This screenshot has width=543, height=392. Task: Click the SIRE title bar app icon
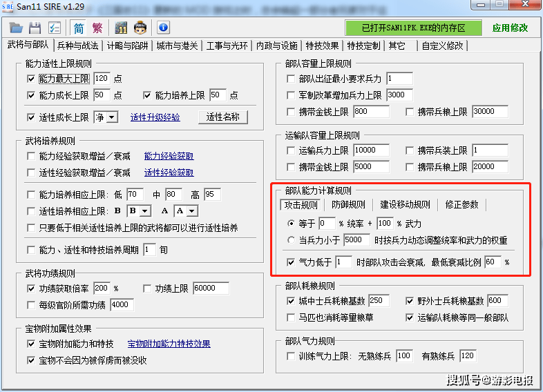pyautogui.click(x=8, y=6)
